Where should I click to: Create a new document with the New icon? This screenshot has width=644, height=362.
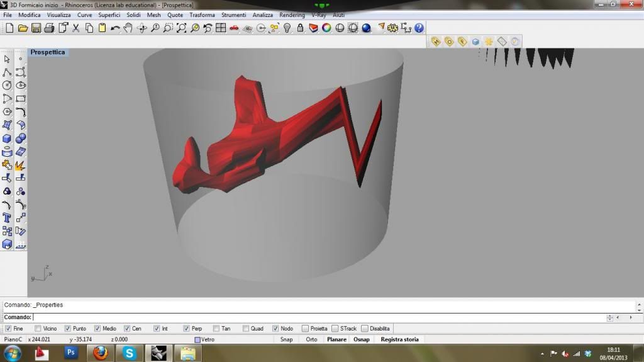tap(9, 28)
